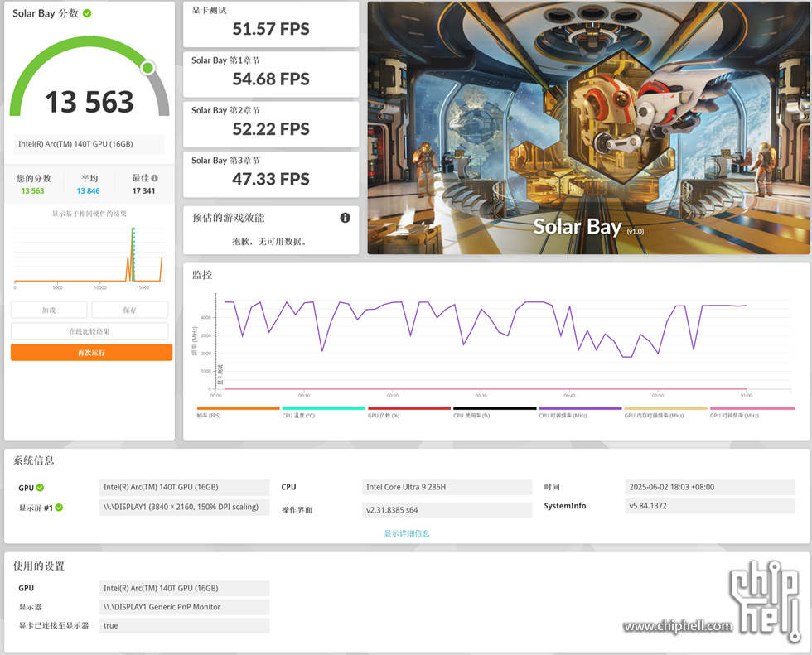Screen dimensions: 812x655
Task: Click the DISPLAY1 Generic PnP Monitor field
Action: (184, 607)
